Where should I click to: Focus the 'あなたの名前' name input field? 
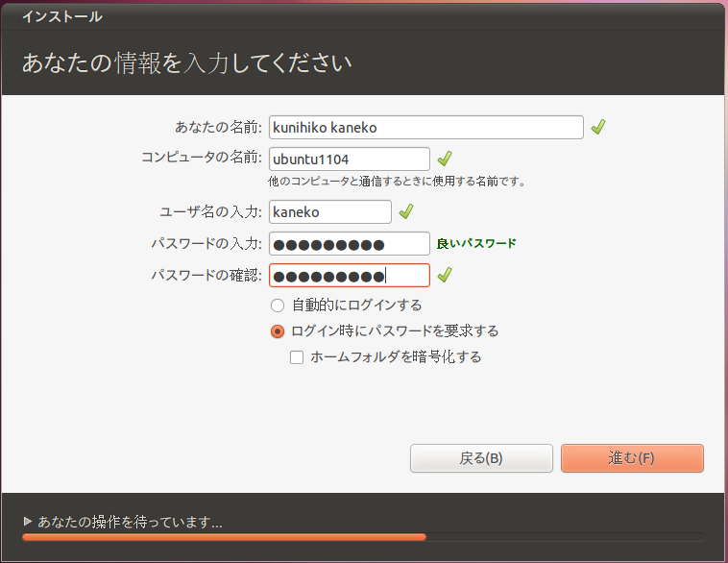426,127
